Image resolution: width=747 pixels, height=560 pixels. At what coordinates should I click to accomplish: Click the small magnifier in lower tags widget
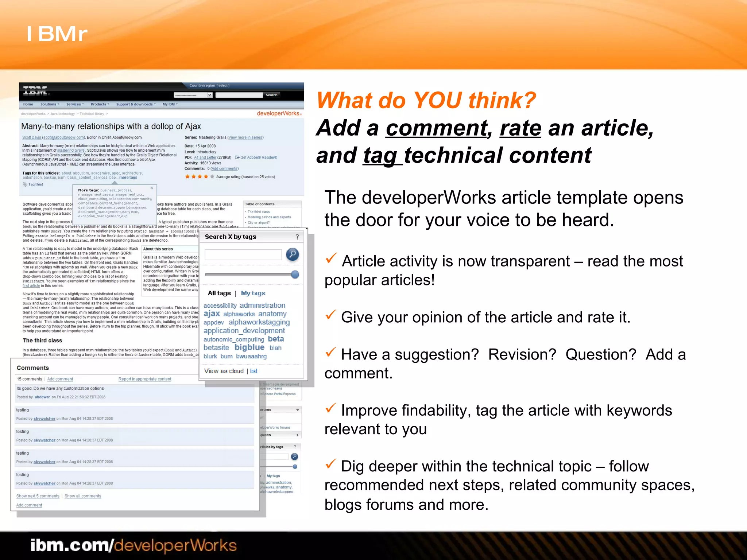click(x=295, y=456)
